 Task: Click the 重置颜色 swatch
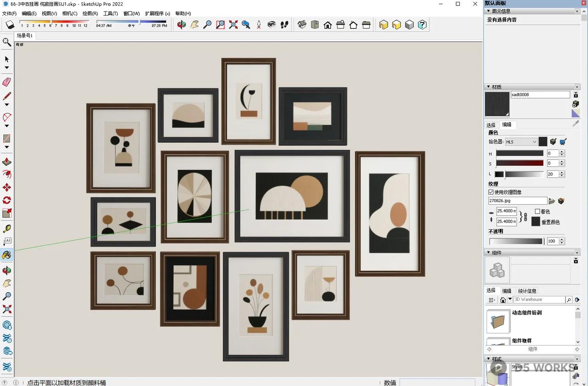pos(536,221)
